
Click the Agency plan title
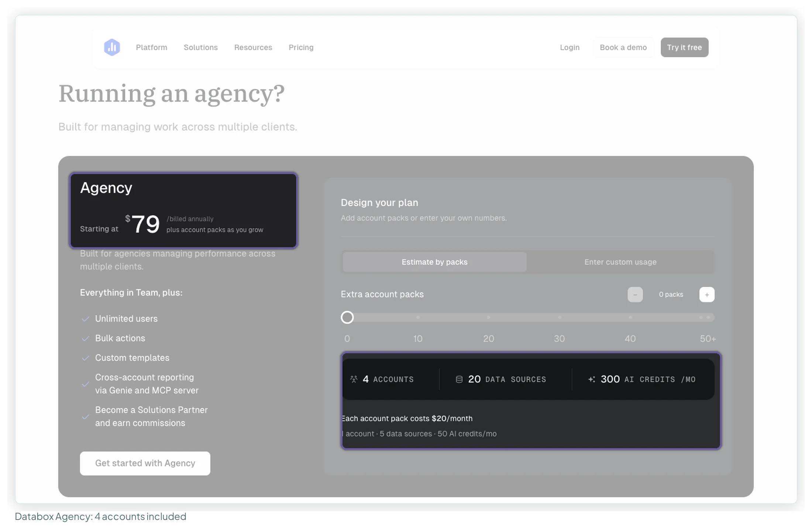106,188
